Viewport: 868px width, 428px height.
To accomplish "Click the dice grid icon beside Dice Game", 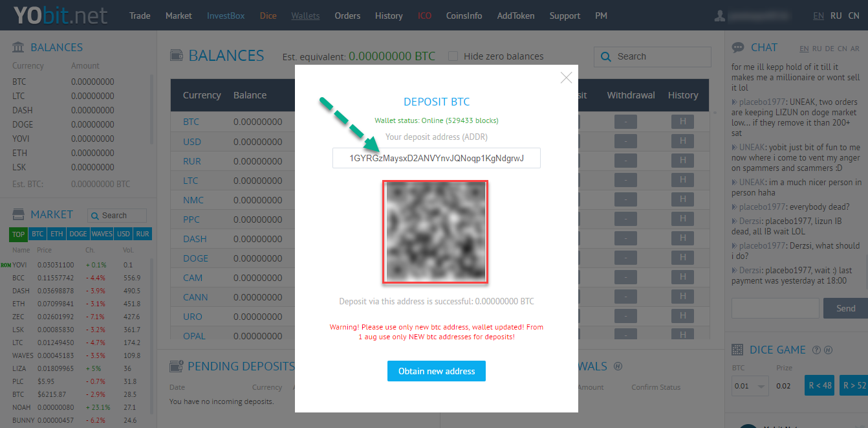I will [x=737, y=350].
